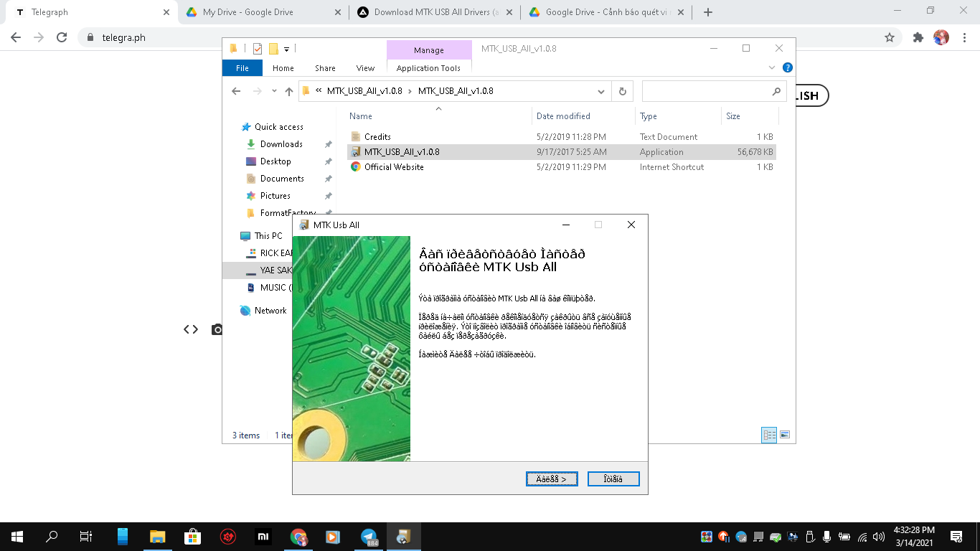Click the Properties checkmark icon in Explorer title bar
The image size is (980, 551).
tap(258, 49)
